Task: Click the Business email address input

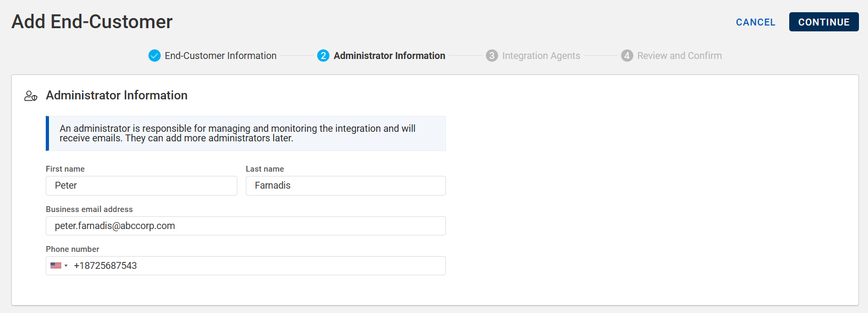Action: [x=245, y=226]
